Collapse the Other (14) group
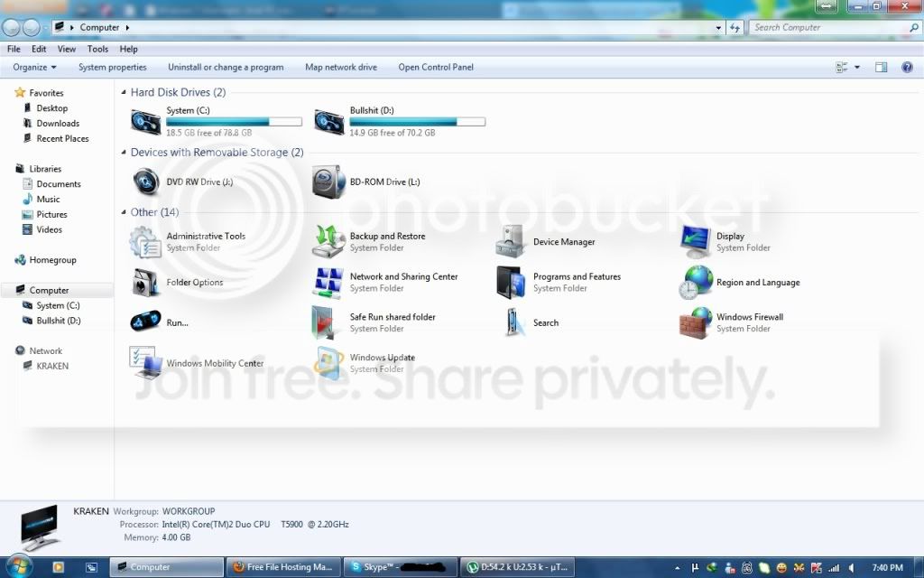Screen dimensions: 924x578 coord(124,211)
